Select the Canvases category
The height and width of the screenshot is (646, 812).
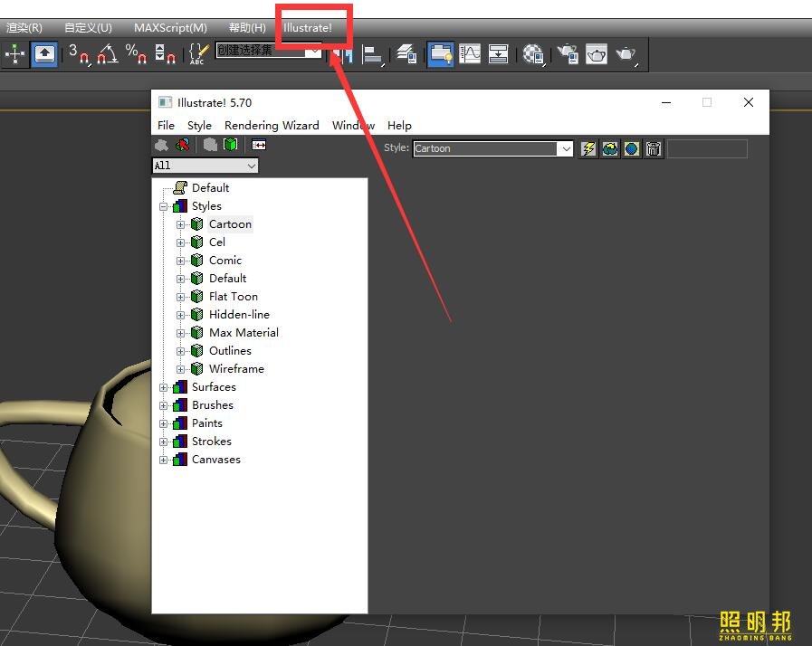(216, 460)
